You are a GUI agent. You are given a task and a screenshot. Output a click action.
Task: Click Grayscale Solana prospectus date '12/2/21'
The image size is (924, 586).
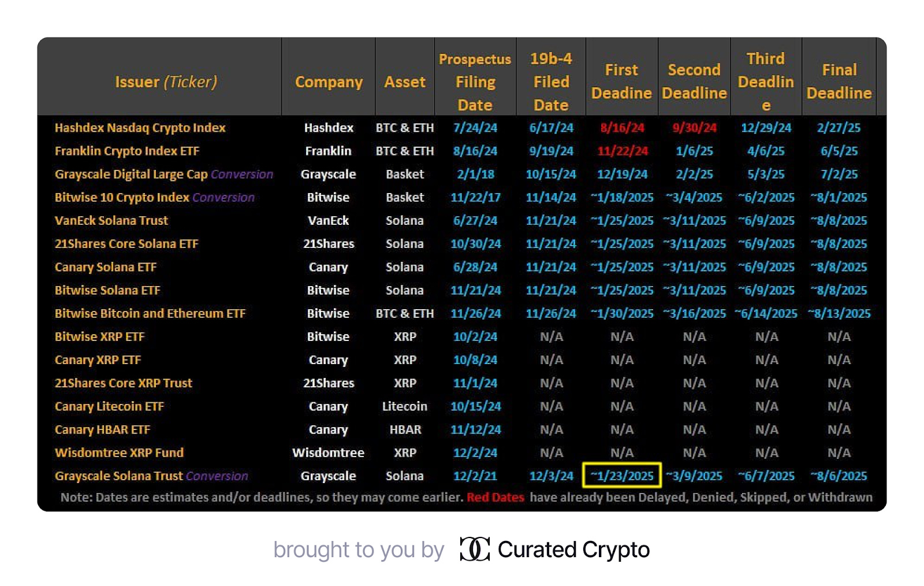coord(475,476)
